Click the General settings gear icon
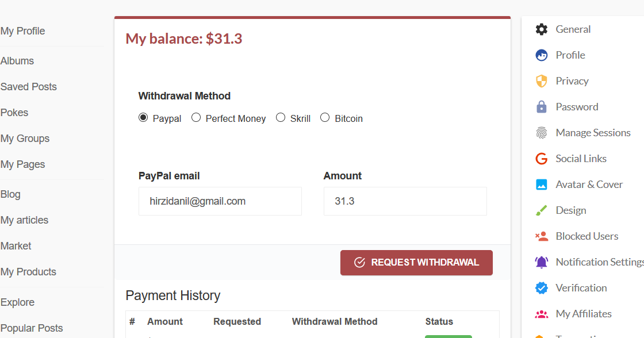The width and height of the screenshot is (644, 338). [542, 29]
